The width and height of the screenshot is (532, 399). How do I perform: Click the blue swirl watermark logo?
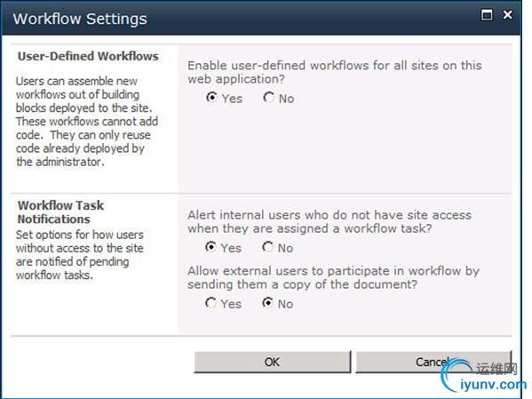tap(456, 376)
